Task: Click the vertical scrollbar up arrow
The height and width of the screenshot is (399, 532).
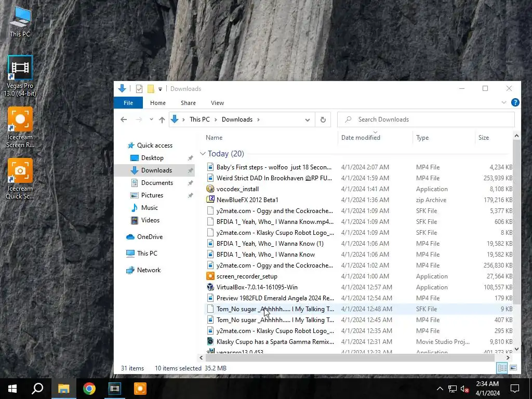Action: coord(516,136)
